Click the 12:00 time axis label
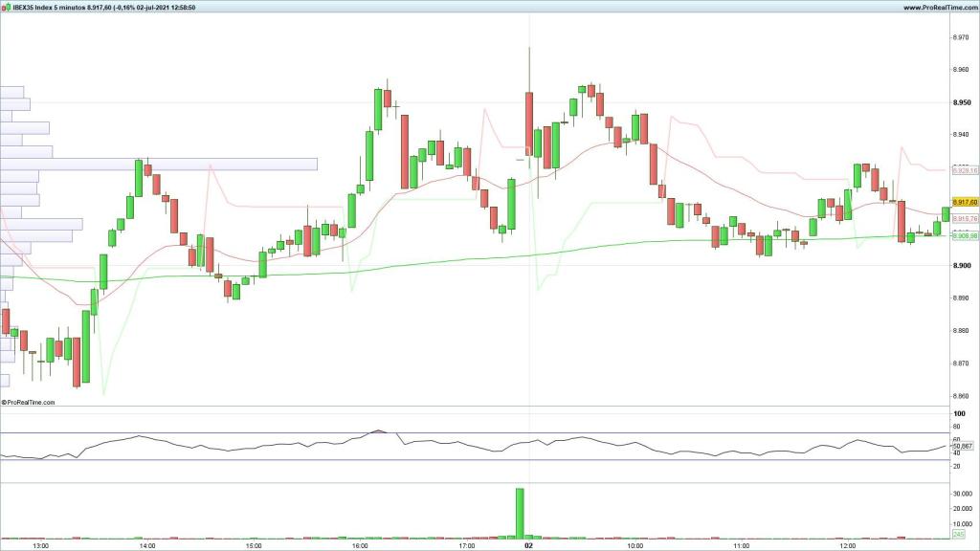Screen dimensions: 980x551 click(x=847, y=546)
